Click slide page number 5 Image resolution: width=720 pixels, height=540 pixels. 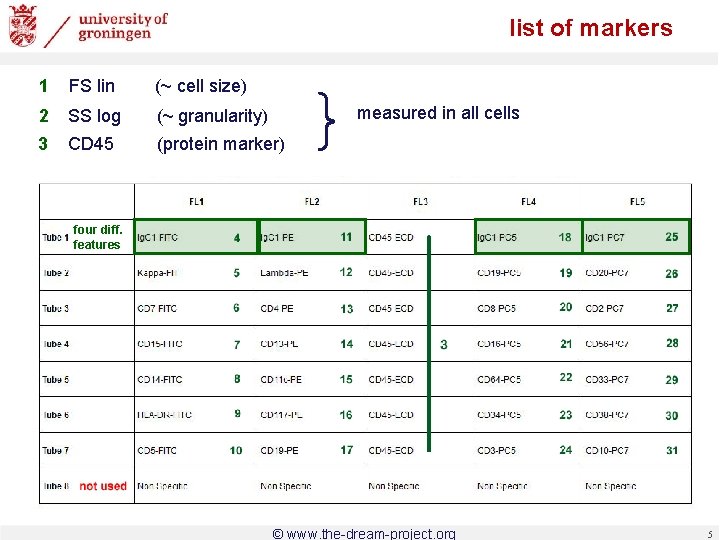pos(710,534)
